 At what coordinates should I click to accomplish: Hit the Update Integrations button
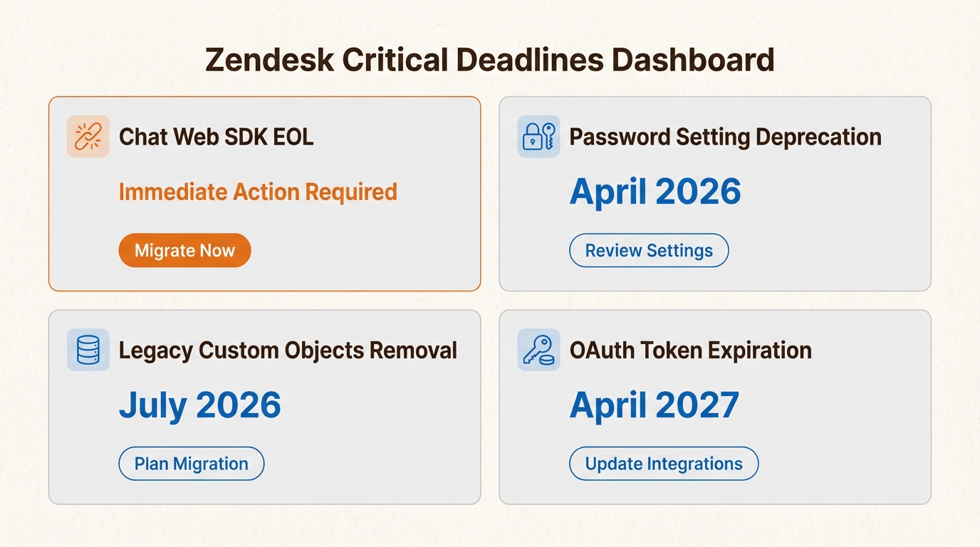point(664,464)
